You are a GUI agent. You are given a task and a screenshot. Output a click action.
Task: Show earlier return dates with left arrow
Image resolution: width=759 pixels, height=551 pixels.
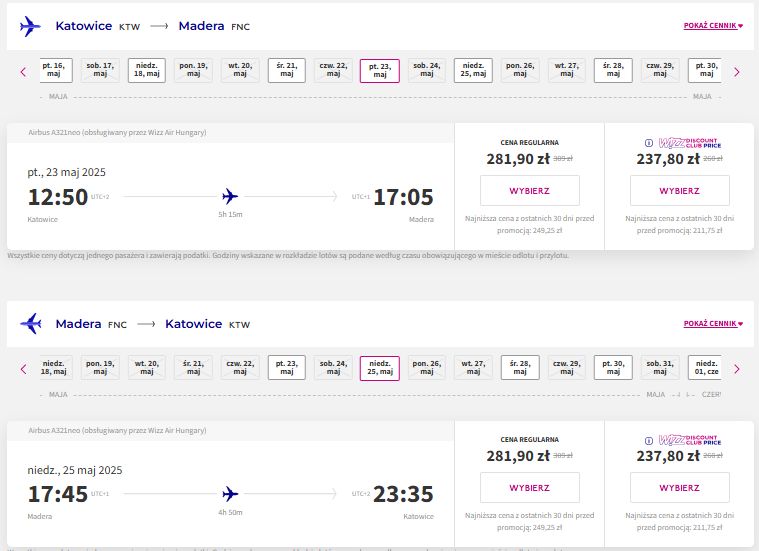(23, 369)
